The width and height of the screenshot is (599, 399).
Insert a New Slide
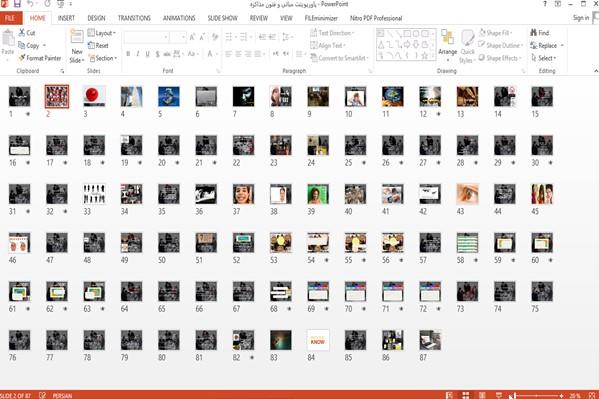[x=77, y=47]
